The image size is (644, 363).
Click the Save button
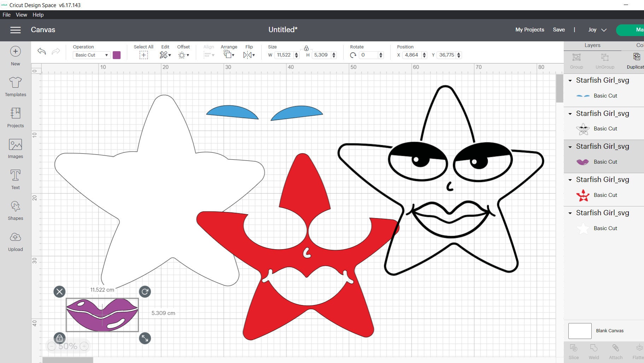click(x=559, y=30)
